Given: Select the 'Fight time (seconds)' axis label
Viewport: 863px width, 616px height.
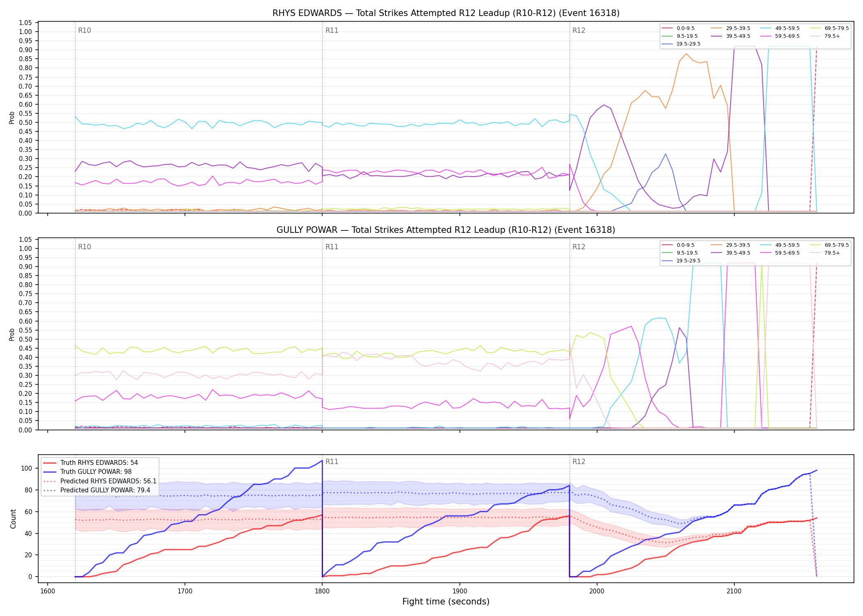Looking at the screenshot, I should click(x=446, y=602).
